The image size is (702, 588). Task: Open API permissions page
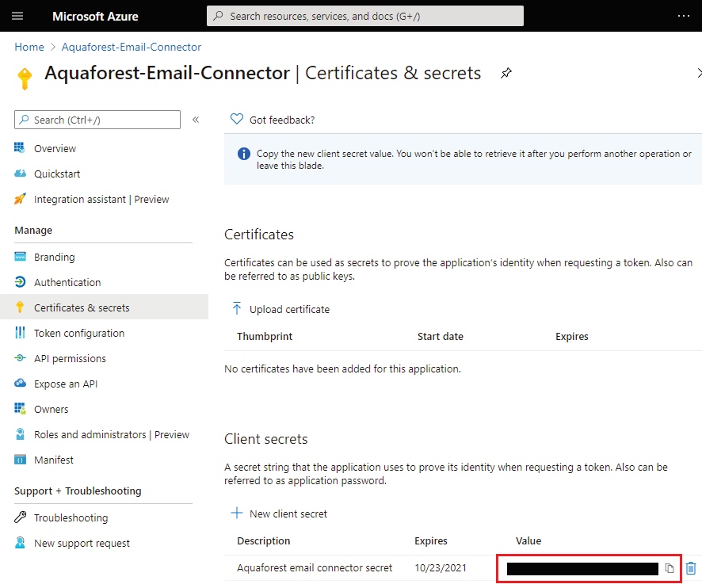tap(70, 358)
